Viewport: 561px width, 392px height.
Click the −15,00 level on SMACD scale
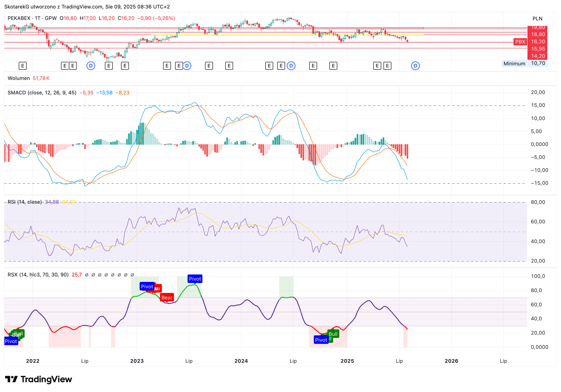(540, 183)
